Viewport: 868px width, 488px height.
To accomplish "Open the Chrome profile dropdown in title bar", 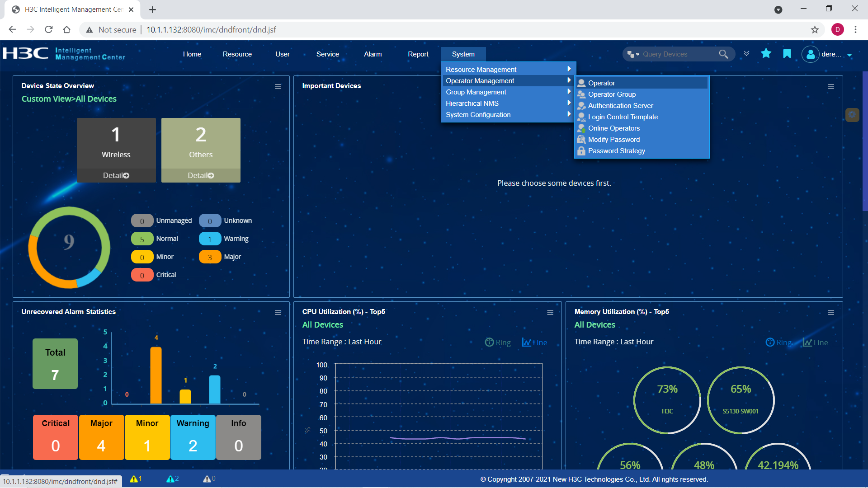I will pos(778,9).
